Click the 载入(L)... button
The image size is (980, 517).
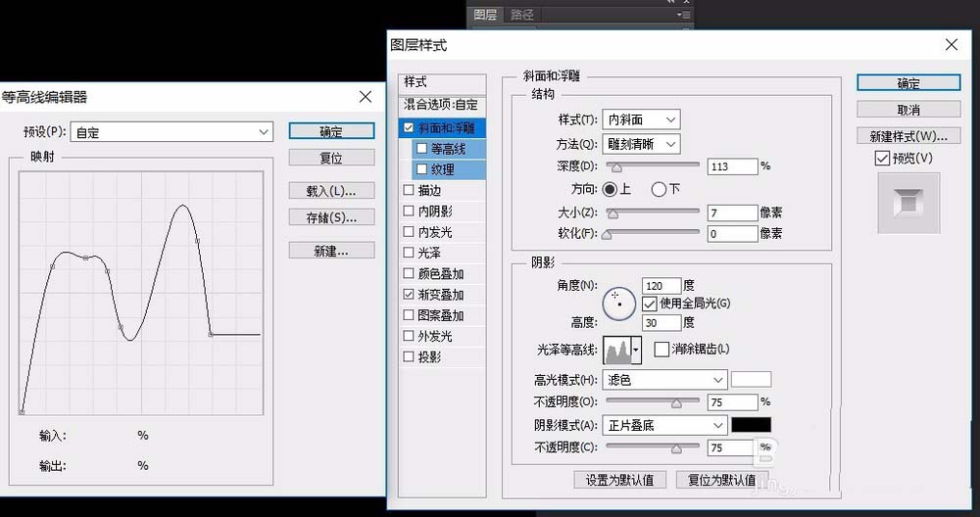[331, 191]
